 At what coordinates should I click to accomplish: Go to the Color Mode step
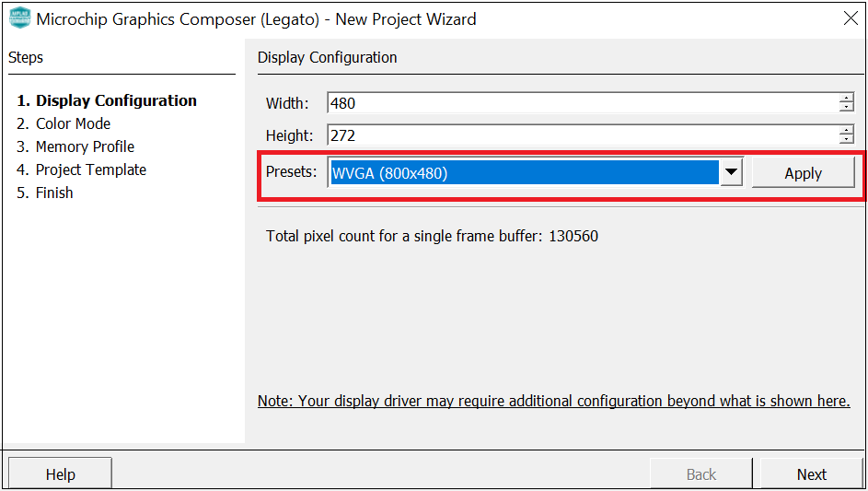point(64,123)
